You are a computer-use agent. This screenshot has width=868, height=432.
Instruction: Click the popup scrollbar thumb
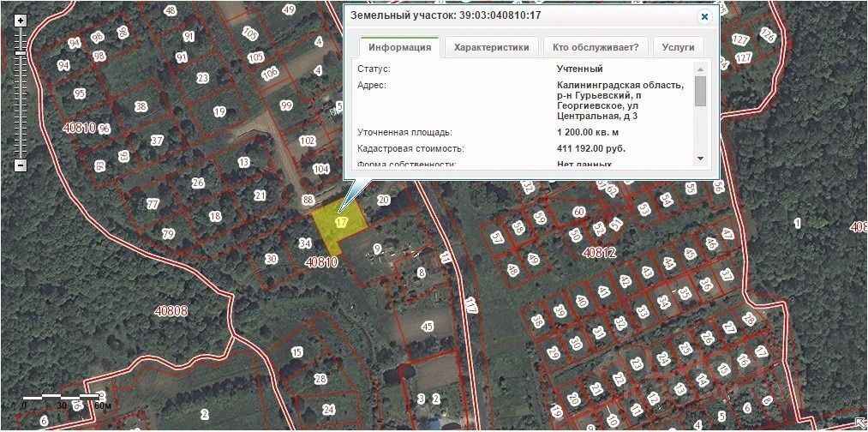tap(700, 91)
